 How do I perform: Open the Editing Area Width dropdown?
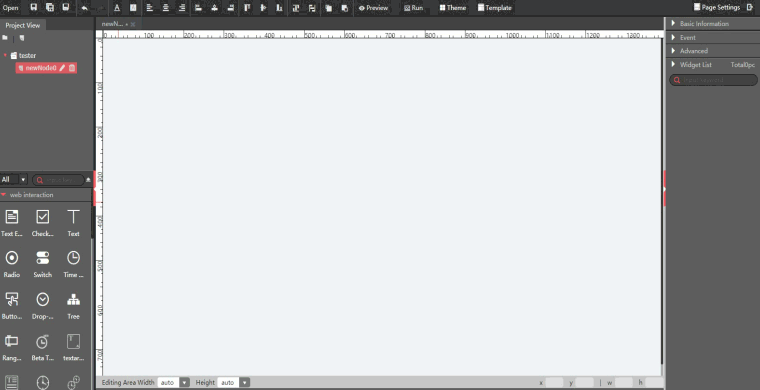point(185,383)
